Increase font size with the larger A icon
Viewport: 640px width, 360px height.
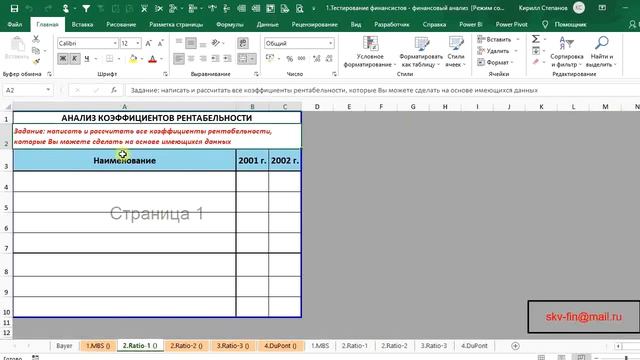149,43
